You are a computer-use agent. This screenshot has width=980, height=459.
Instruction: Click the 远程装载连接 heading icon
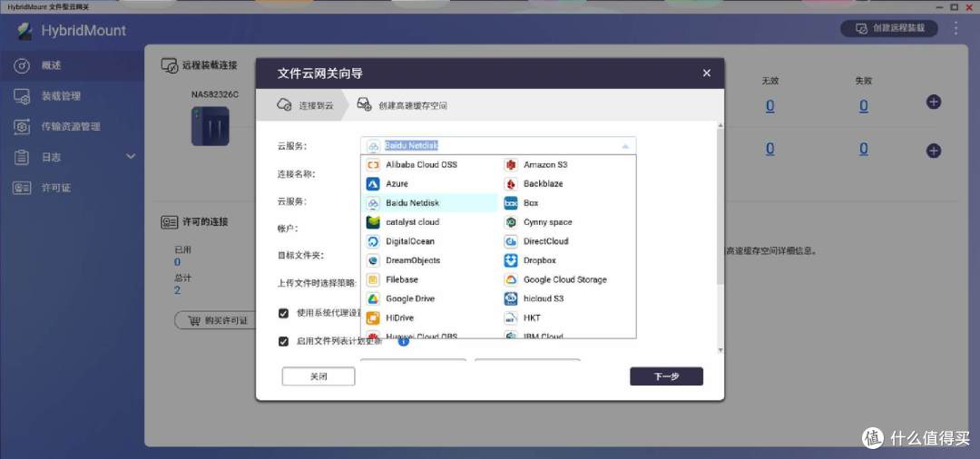[170, 65]
